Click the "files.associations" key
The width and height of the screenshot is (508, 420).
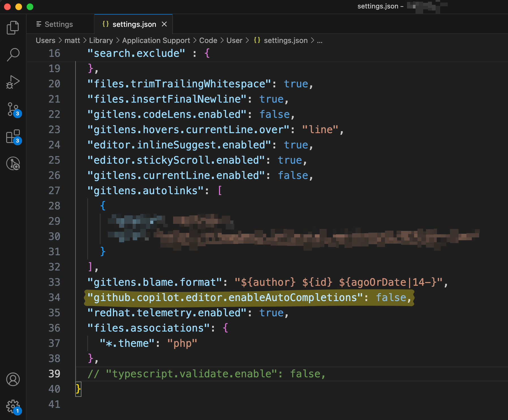pyautogui.click(x=149, y=328)
